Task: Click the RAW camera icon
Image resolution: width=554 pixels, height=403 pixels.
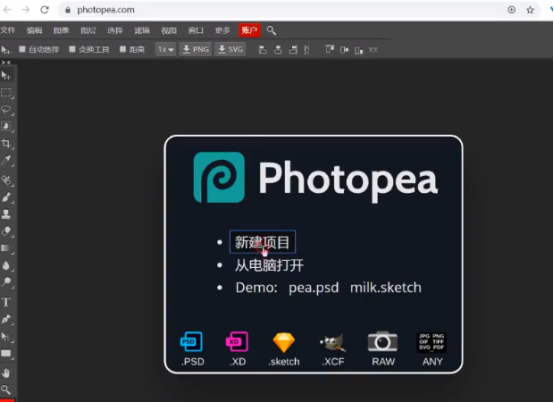Action: (383, 341)
